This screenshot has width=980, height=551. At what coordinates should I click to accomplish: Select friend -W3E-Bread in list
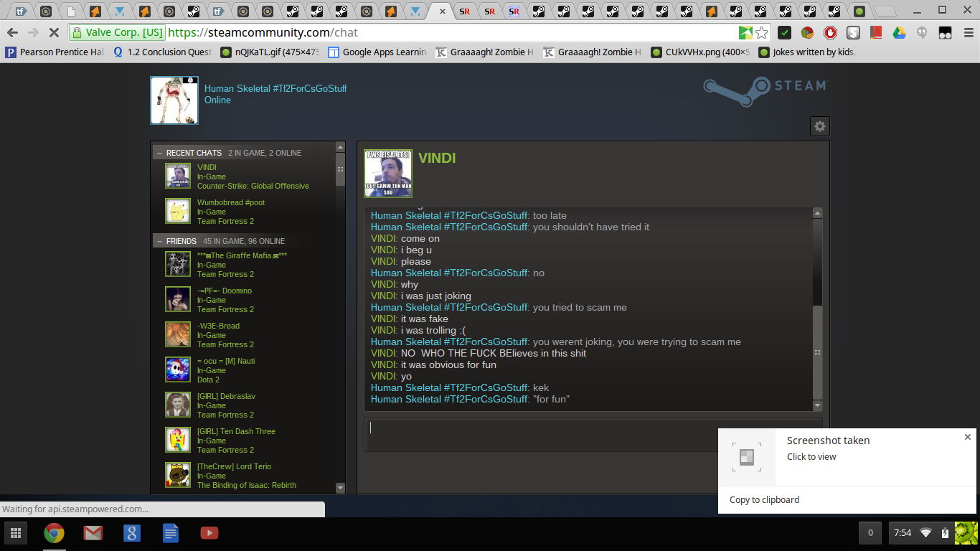point(218,326)
